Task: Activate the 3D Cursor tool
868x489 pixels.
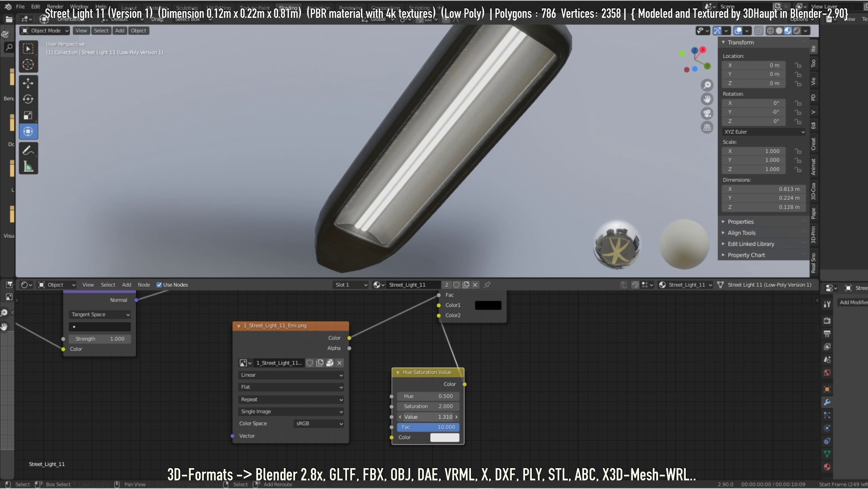Action: (28, 65)
